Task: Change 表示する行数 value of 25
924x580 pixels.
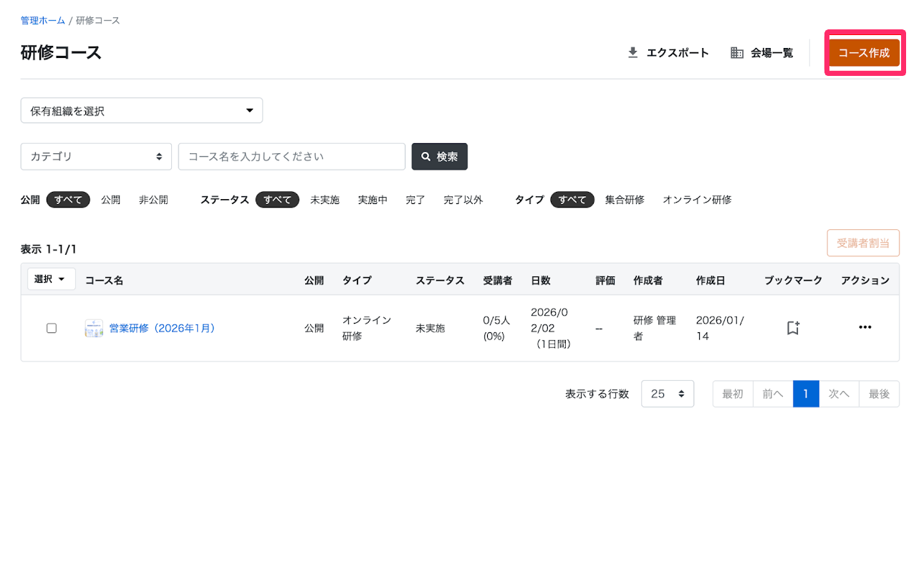Action: tap(668, 394)
